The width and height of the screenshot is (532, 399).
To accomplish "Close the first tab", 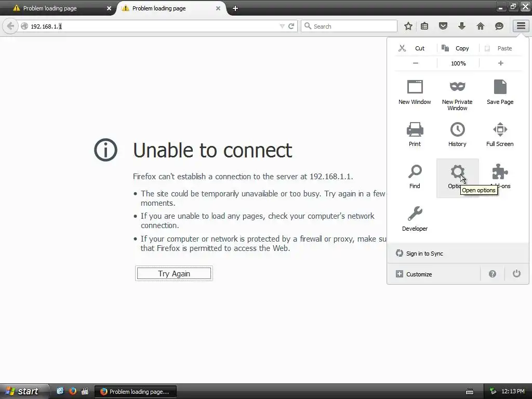I will pyautogui.click(x=109, y=8).
